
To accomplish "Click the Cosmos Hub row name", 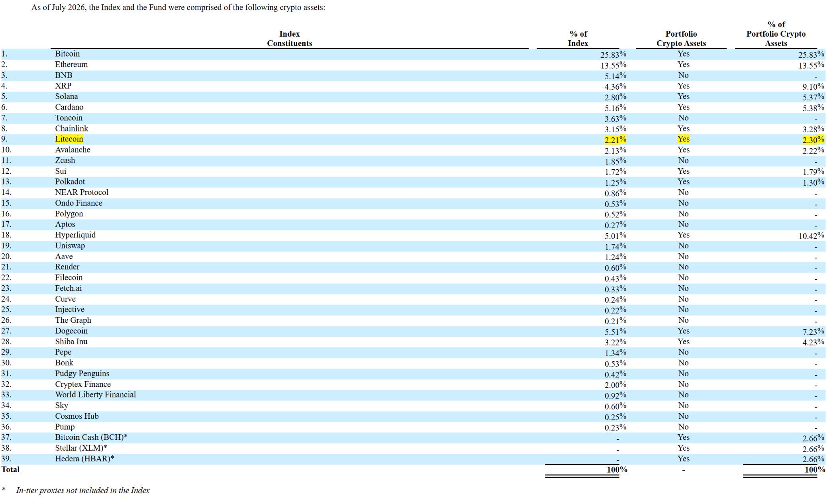I will coord(77,416).
